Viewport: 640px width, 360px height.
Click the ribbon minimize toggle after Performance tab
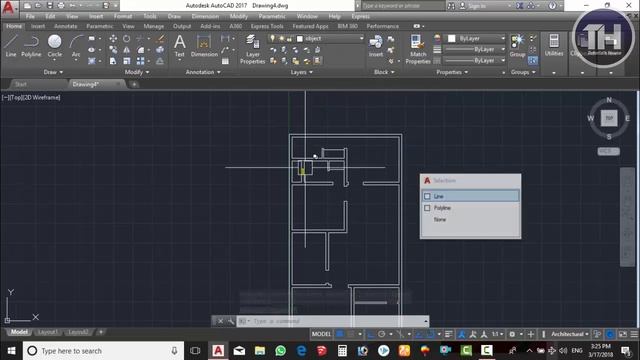pyautogui.click(x=417, y=26)
